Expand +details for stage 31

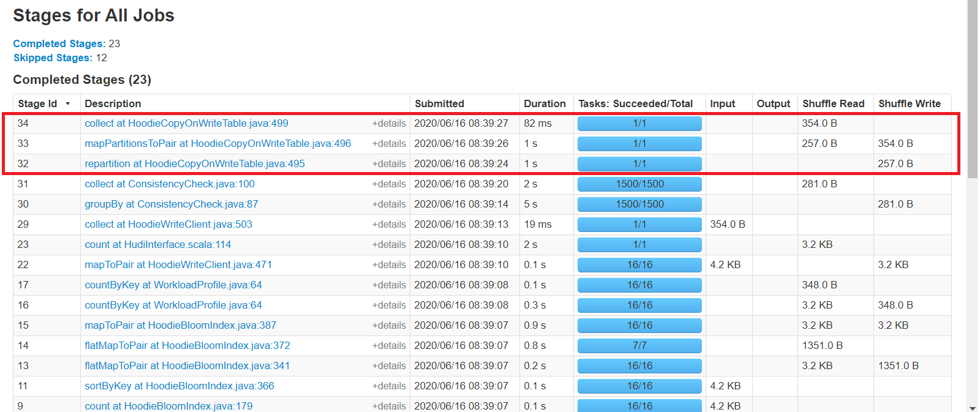[x=389, y=184]
